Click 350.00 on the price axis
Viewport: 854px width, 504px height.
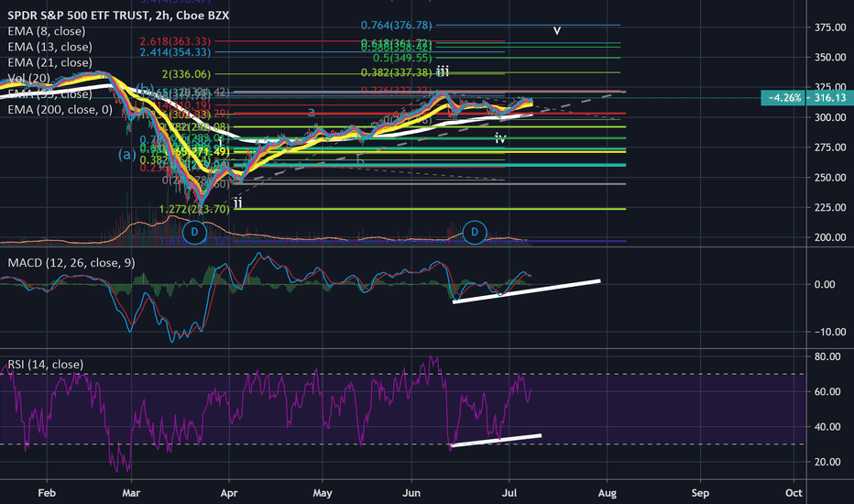[x=830, y=57]
